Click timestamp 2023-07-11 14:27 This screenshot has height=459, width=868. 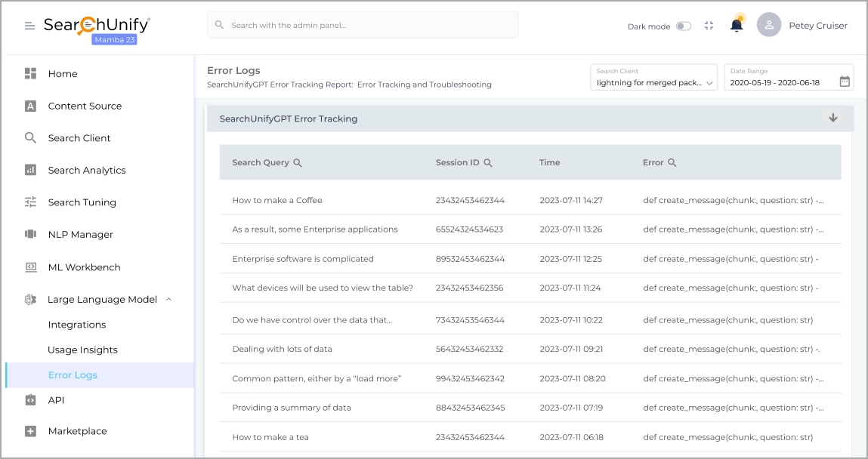[x=571, y=200]
